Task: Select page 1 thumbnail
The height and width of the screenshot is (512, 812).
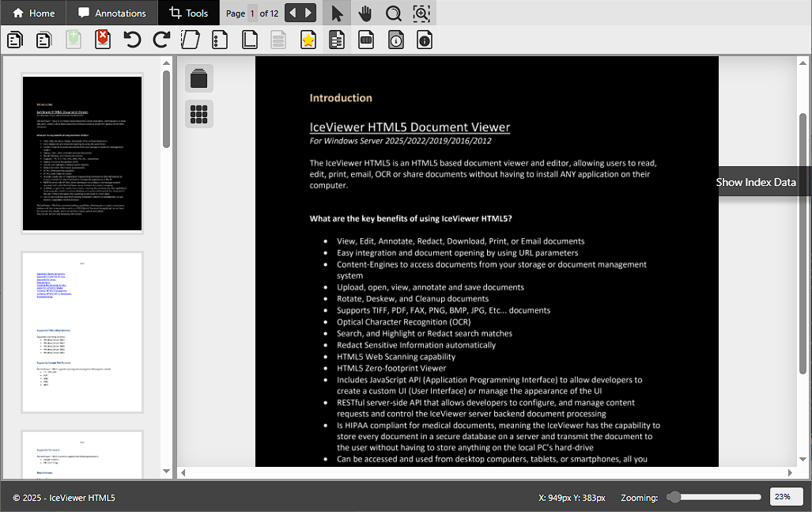Action: [81, 154]
